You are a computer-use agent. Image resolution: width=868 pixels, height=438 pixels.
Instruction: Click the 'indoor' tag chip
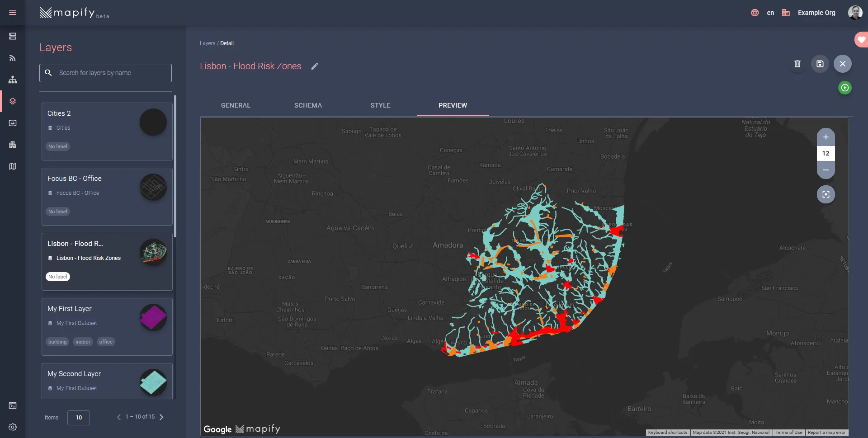[83, 342]
